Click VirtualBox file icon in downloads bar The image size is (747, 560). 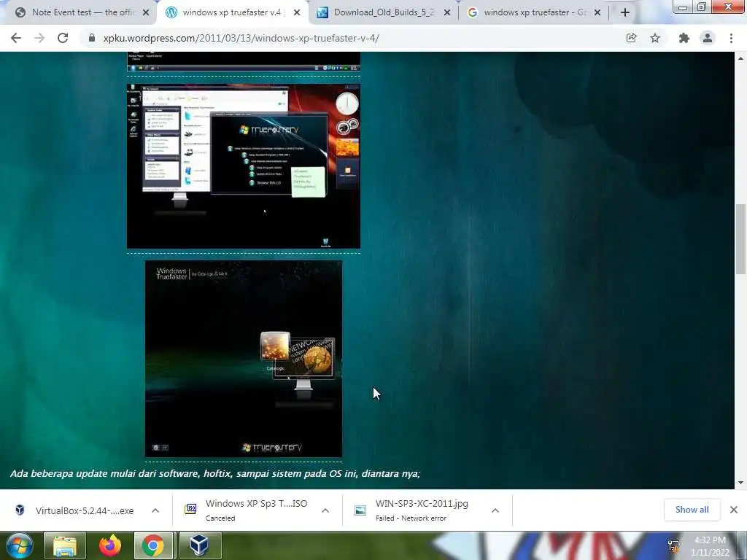[x=20, y=510]
